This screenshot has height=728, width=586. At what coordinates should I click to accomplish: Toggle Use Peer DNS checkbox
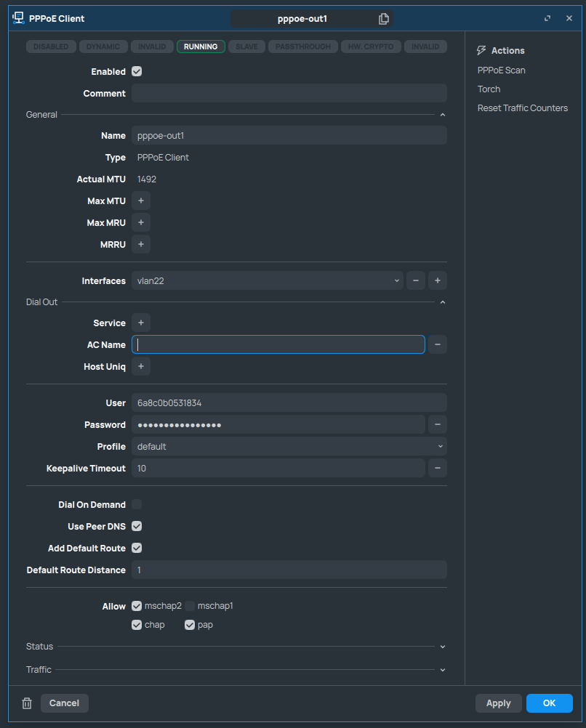[x=137, y=526]
